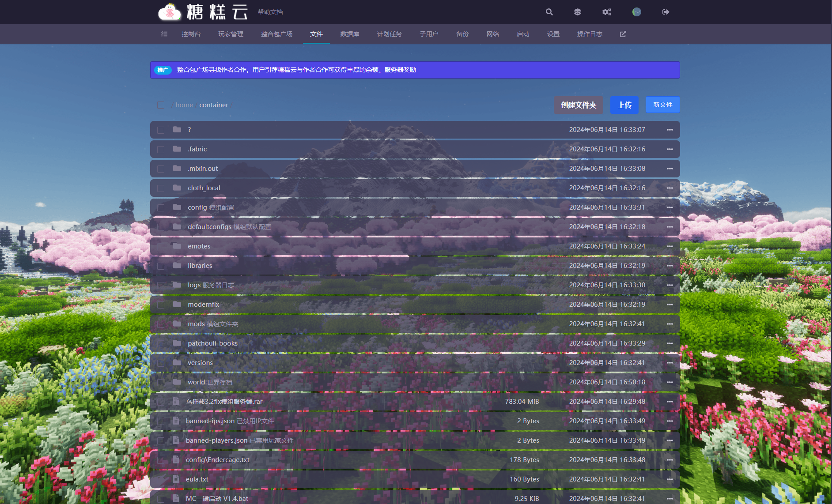Check the box for .fabric folder
This screenshot has width=832, height=504.
161,150
